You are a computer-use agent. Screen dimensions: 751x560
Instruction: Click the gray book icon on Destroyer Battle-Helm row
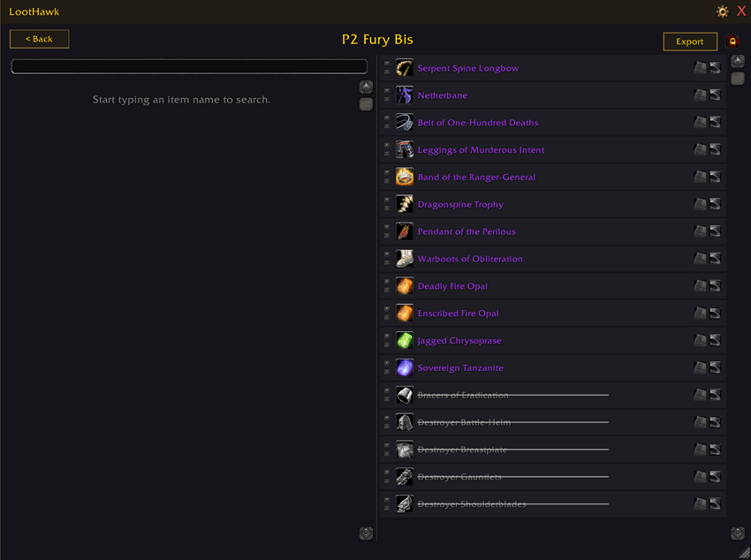701,422
